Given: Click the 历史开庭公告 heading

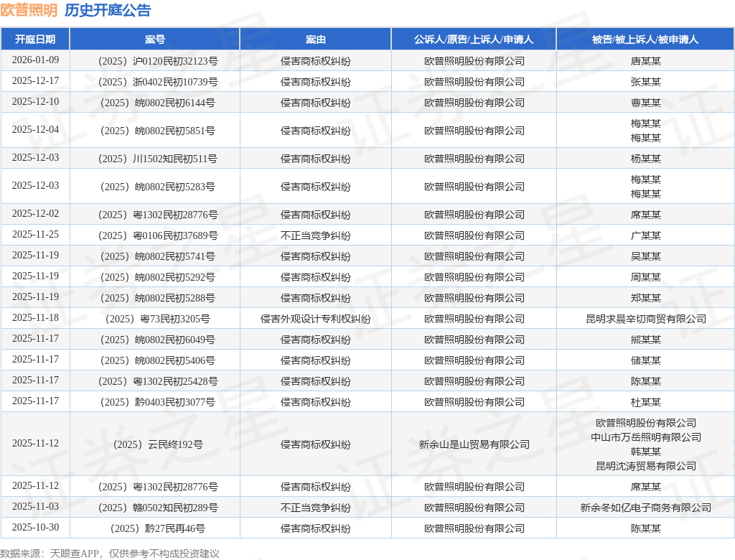Looking at the screenshot, I should tap(108, 10).
